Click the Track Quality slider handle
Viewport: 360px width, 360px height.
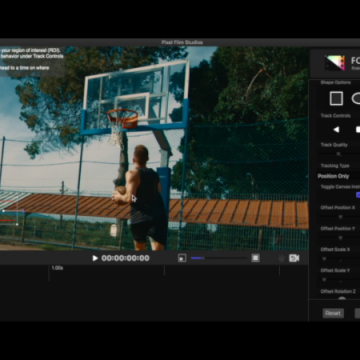[x=339, y=154]
